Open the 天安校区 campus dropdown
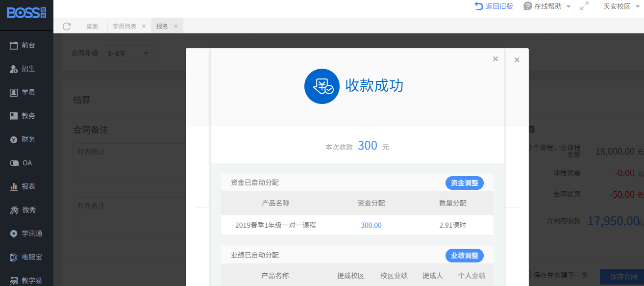The height and width of the screenshot is (286, 644). (x=621, y=6)
